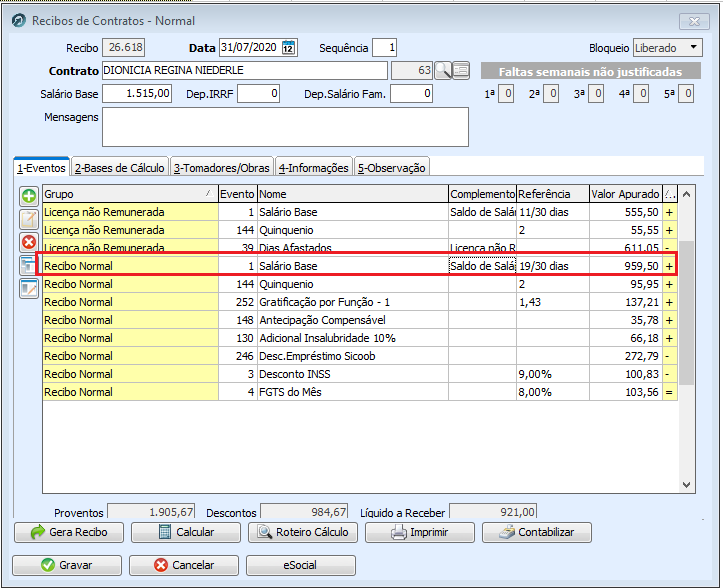Select the Desconto INSS row

point(360,374)
